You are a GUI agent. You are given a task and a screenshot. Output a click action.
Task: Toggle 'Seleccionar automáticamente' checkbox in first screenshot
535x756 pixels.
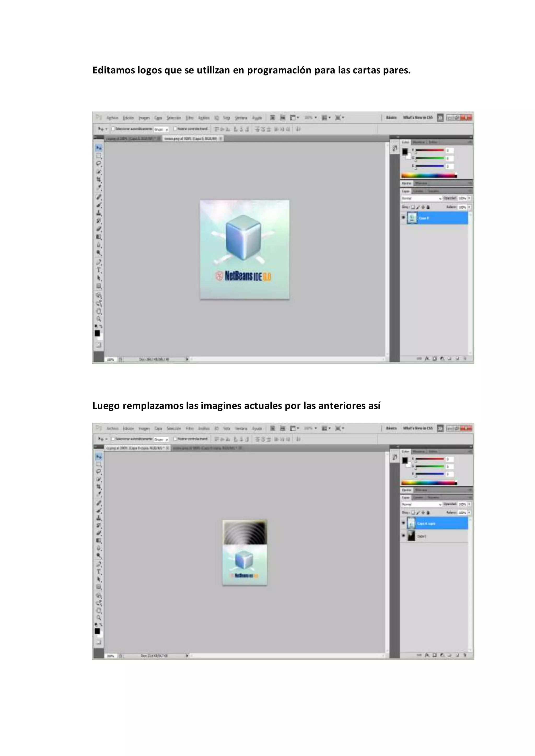point(113,129)
